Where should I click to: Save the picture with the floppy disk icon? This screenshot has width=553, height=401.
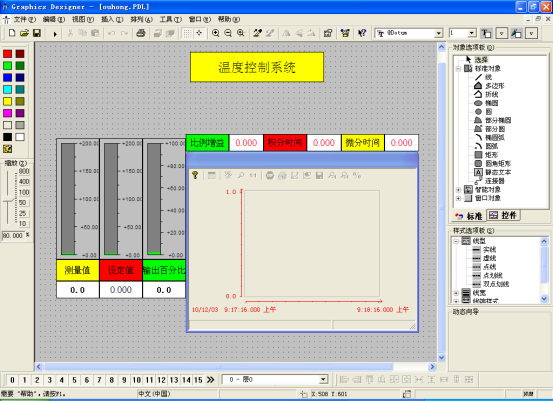pos(37,33)
